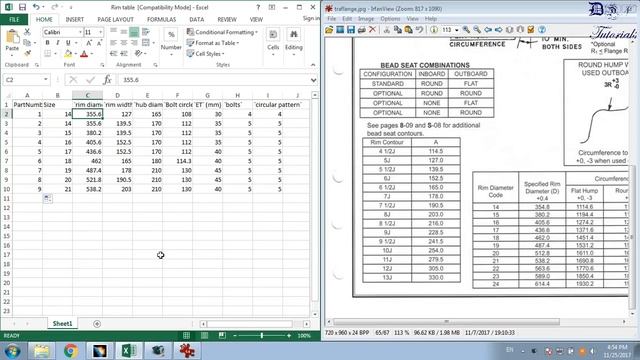Go to next image arrow in IrfanView
640x360 pixels.
(x=498, y=30)
